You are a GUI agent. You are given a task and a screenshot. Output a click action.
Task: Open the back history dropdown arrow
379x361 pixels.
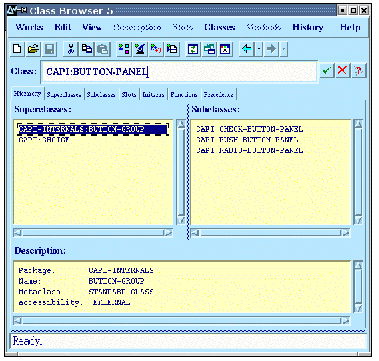pos(259,49)
